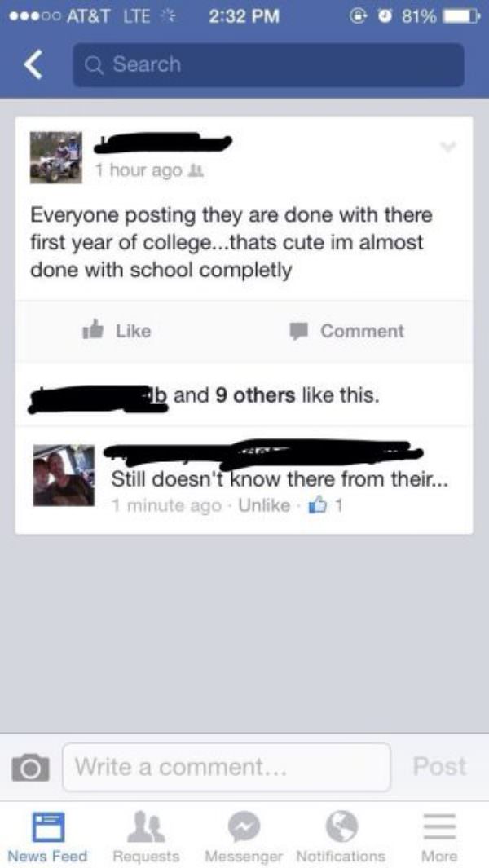Tap the Post button
The width and height of the screenshot is (489, 868).
coord(439,767)
